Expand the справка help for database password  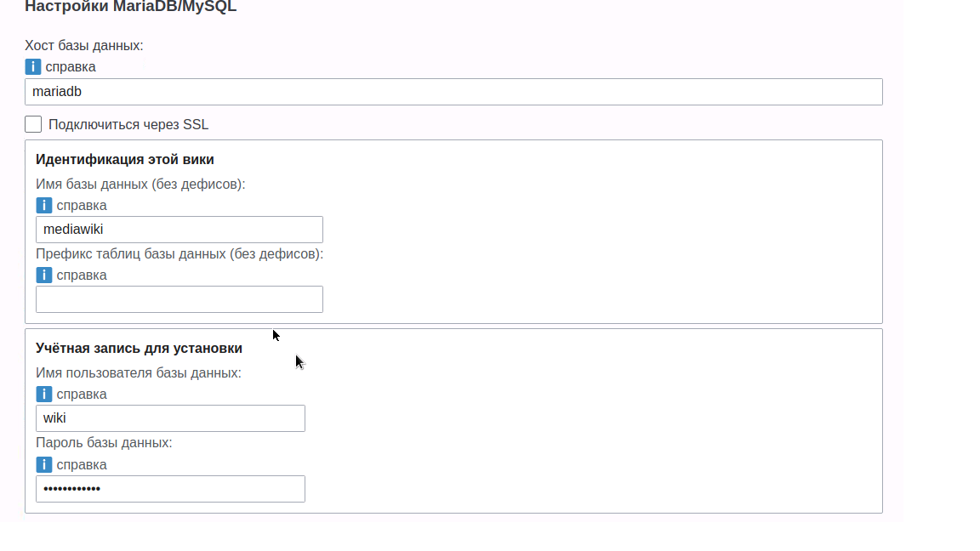click(x=82, y=464)
